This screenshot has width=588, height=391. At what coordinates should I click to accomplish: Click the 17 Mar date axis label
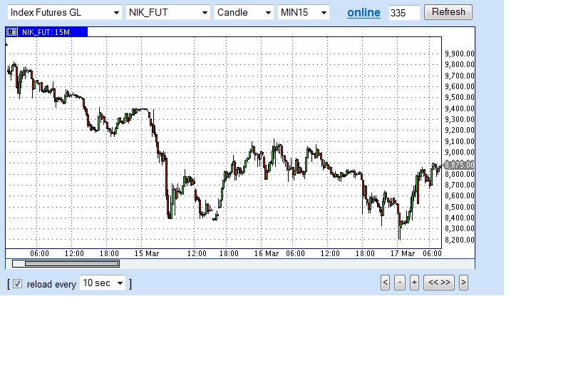tap(403, 254)
